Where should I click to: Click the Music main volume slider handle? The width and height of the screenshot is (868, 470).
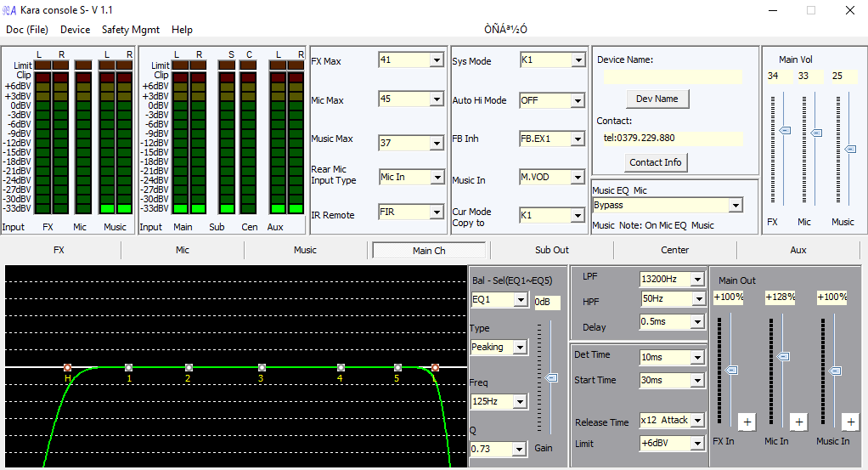(x=850, y=149)
